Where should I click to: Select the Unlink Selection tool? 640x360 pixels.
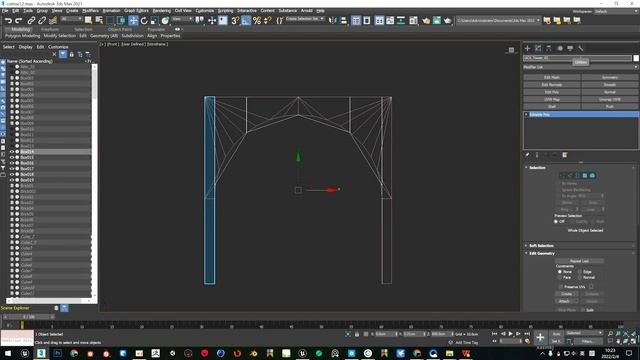click(42, 20)
